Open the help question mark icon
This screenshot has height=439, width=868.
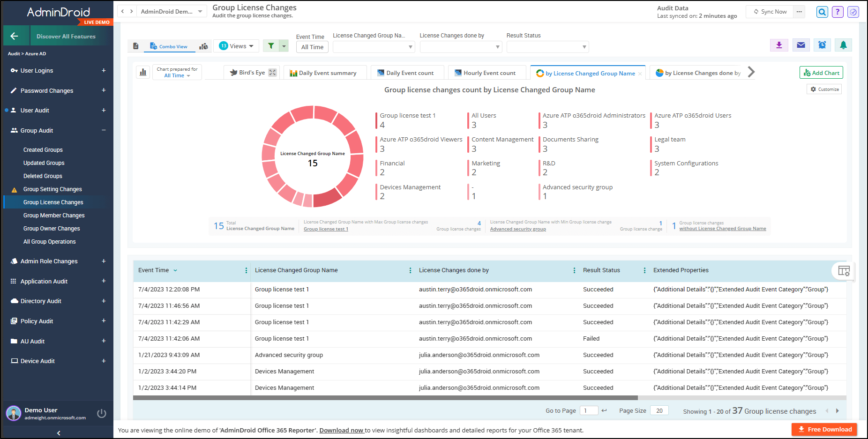tap(838, 12)
